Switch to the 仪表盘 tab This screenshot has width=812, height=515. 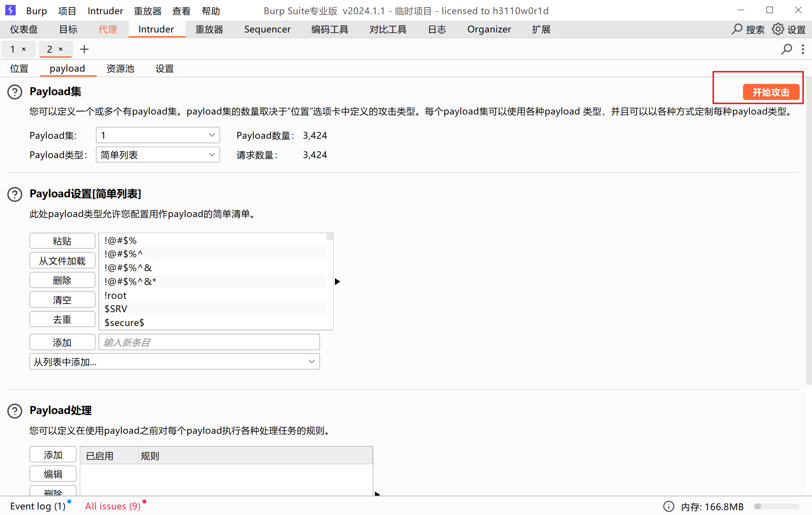pyautogui.click(x=24, y=29)
